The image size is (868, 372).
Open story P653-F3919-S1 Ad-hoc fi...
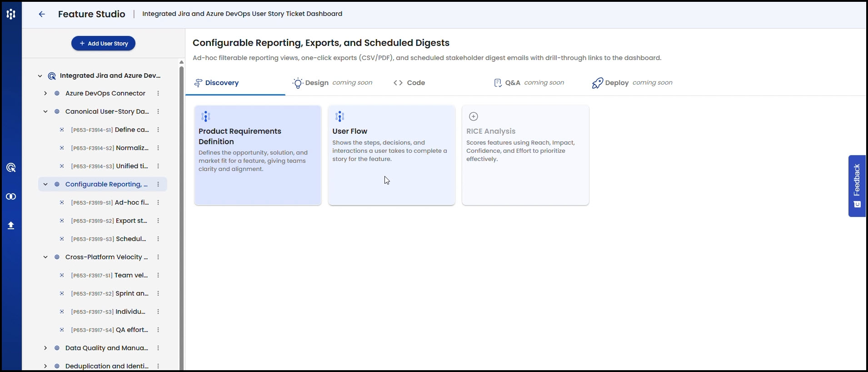tap(110, 202)
